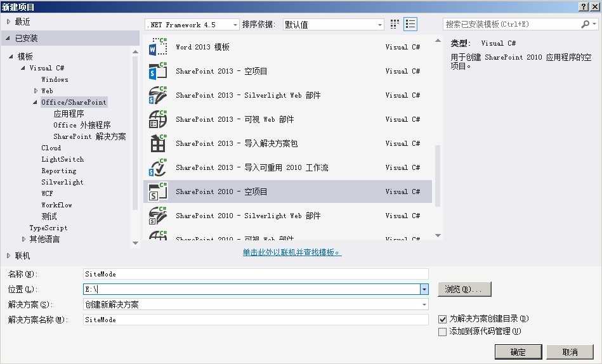Open the 解决方案 创建新解决方案 dropdown

pos(256,304)
